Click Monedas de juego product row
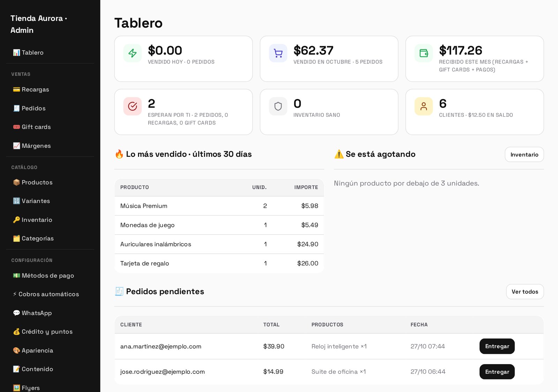Viewport: 558px width, 392px height. coord(219,225)
